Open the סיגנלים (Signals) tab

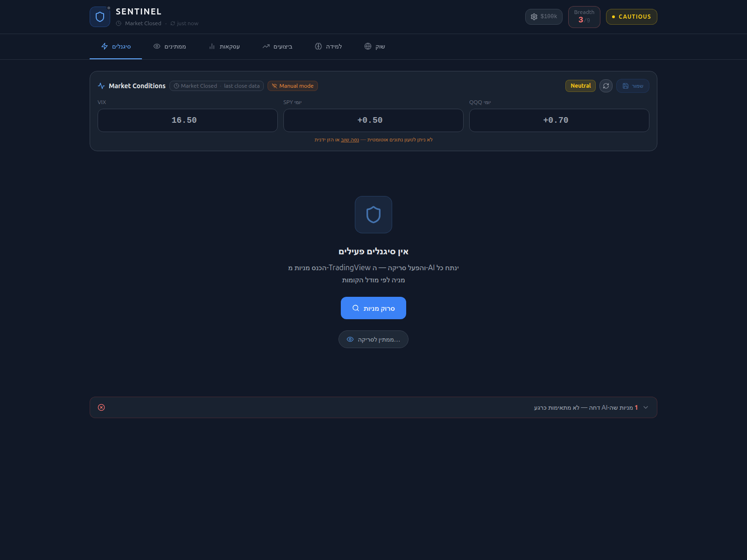pyautogui.click(x=116, y=47)
